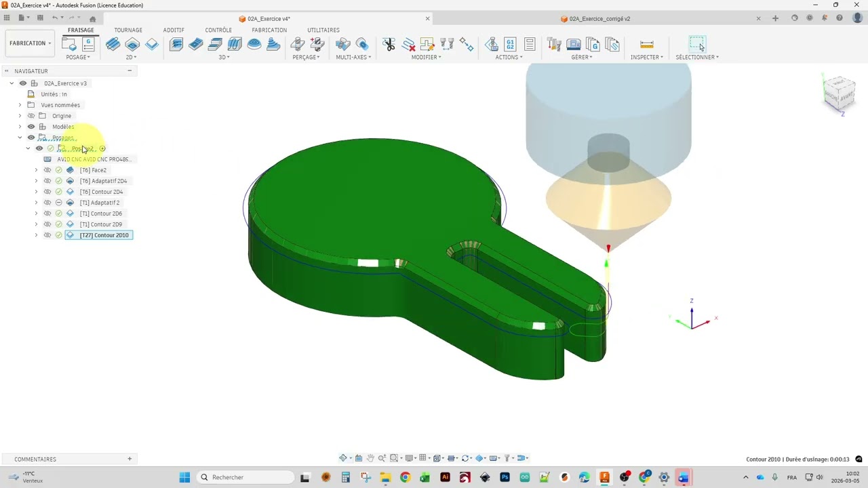
Task: Collapse the Posages tree node
Action: pos(20,138)
